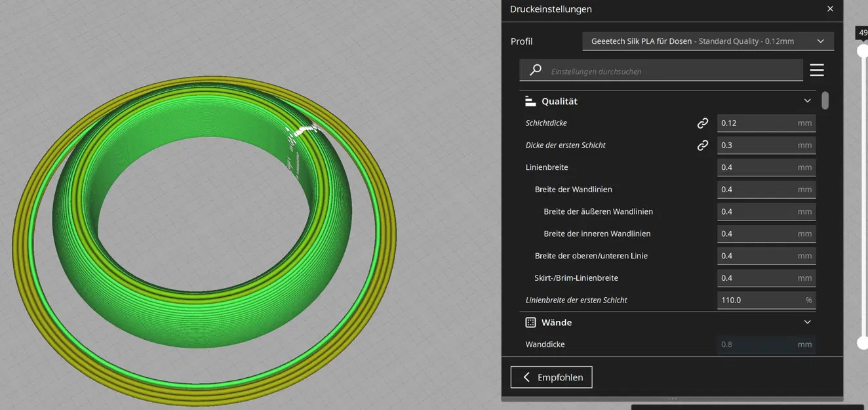Collapse the Qualität section

pyautogui.click(x=807, y=101)
